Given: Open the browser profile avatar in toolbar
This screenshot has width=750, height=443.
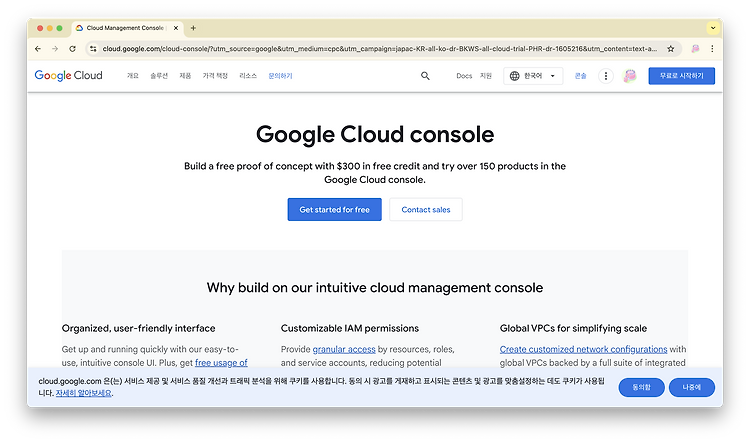Looking at the screenshot, I should point(695,49).
